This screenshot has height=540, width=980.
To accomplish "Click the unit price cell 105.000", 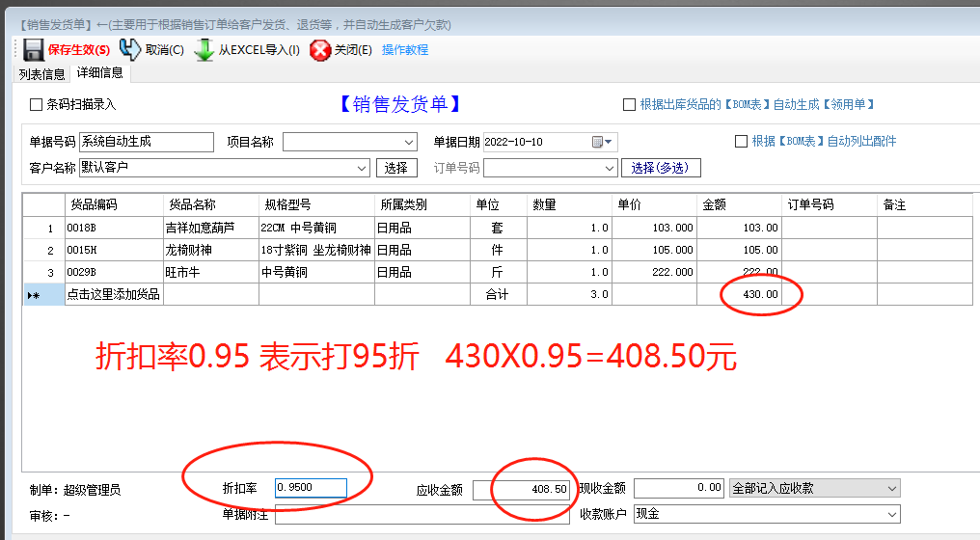I will tap(654, 250).
